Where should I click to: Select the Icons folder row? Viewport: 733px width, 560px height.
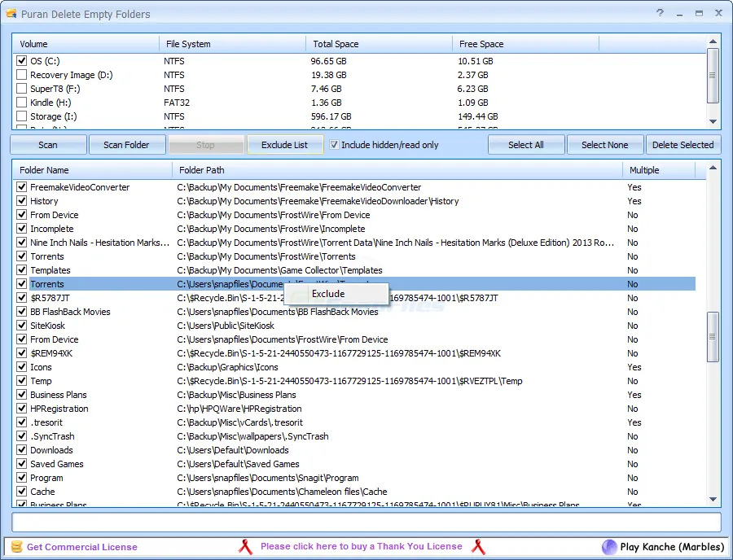pyautogui.click(x=355, y=367)
